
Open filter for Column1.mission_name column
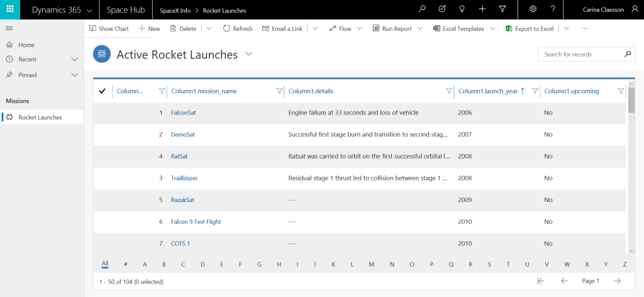[x=279, y=91]
